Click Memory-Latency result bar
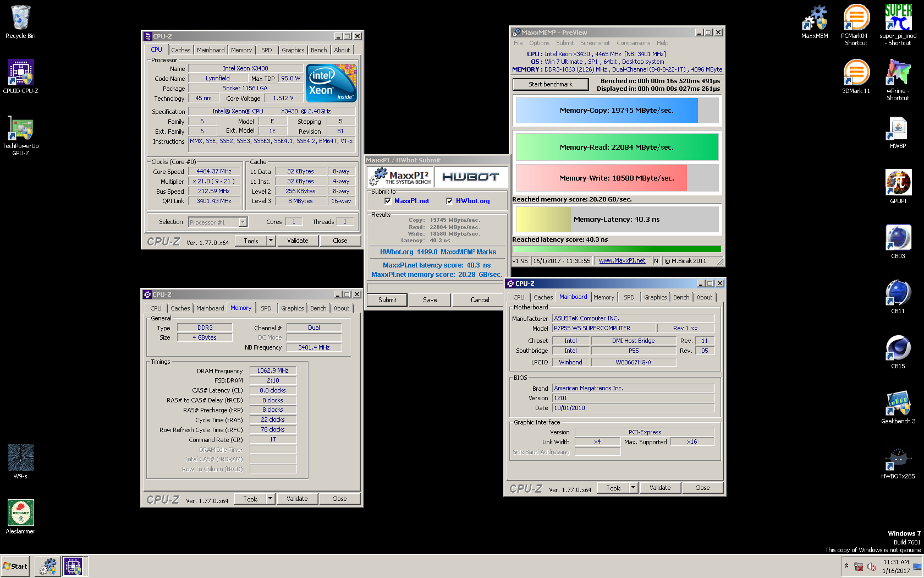 tap(617, 219)
